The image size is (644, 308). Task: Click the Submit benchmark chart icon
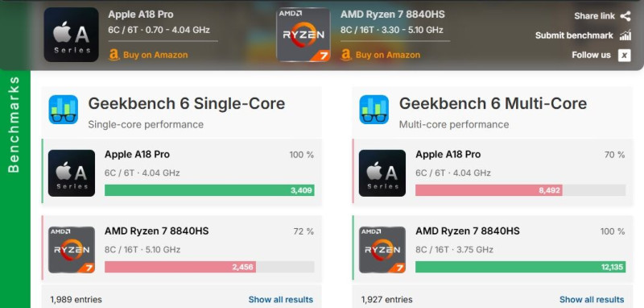pos(625,35)
